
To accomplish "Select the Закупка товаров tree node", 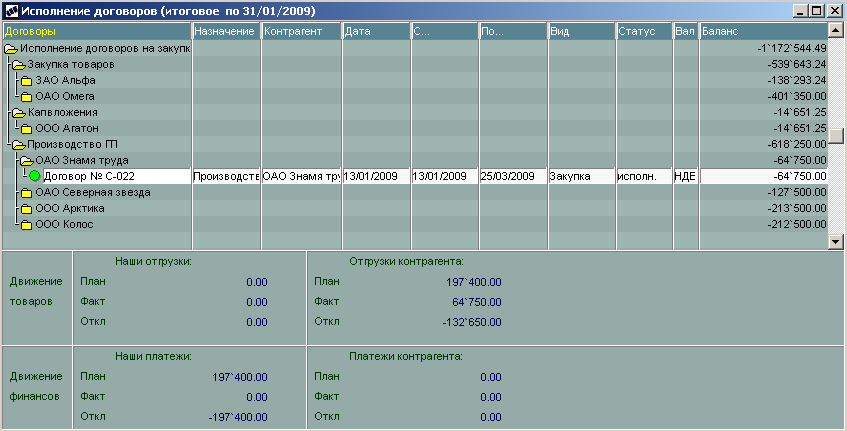I will (71, 64).
